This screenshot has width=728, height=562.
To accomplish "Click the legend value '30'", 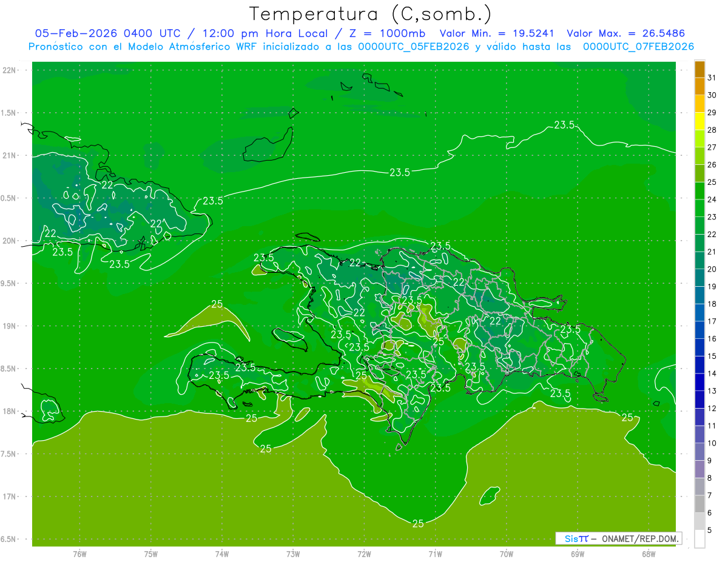I will click(712, 95).
